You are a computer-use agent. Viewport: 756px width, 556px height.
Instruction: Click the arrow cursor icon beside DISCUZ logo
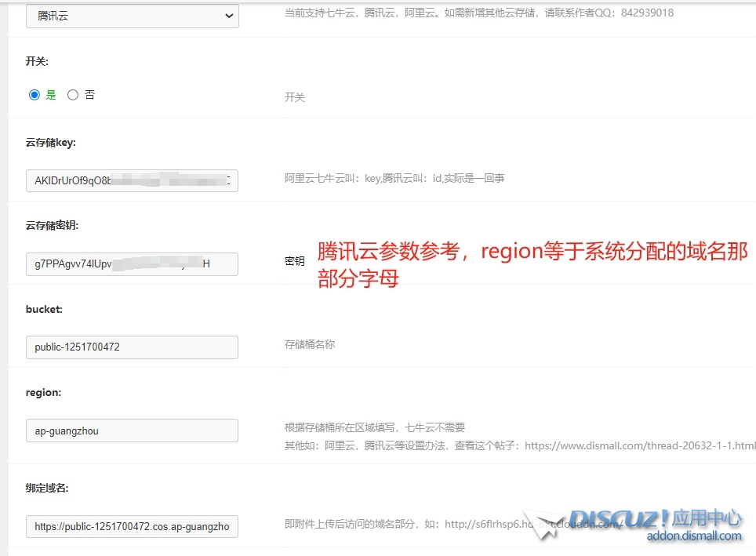click(543, 525)
